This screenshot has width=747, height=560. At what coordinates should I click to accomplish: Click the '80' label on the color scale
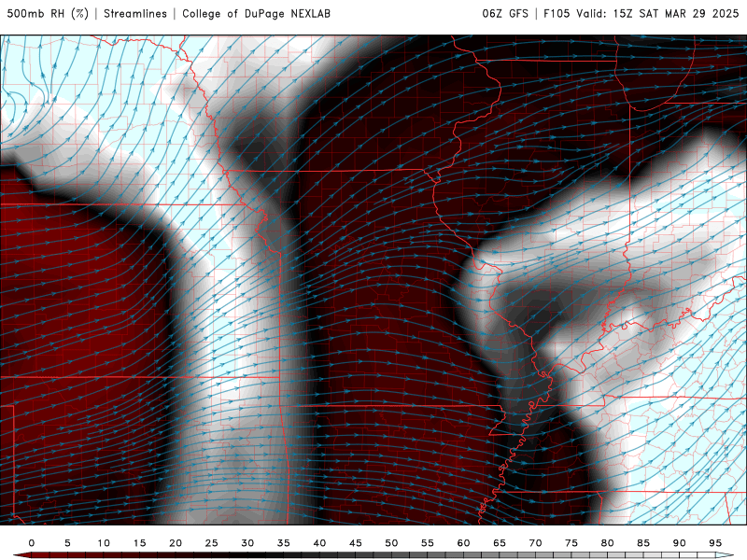608,543
